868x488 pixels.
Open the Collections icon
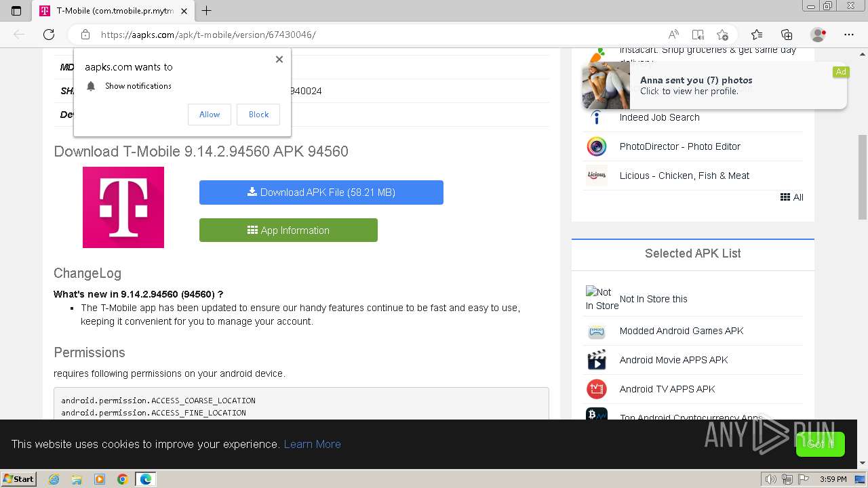point(787,35)
